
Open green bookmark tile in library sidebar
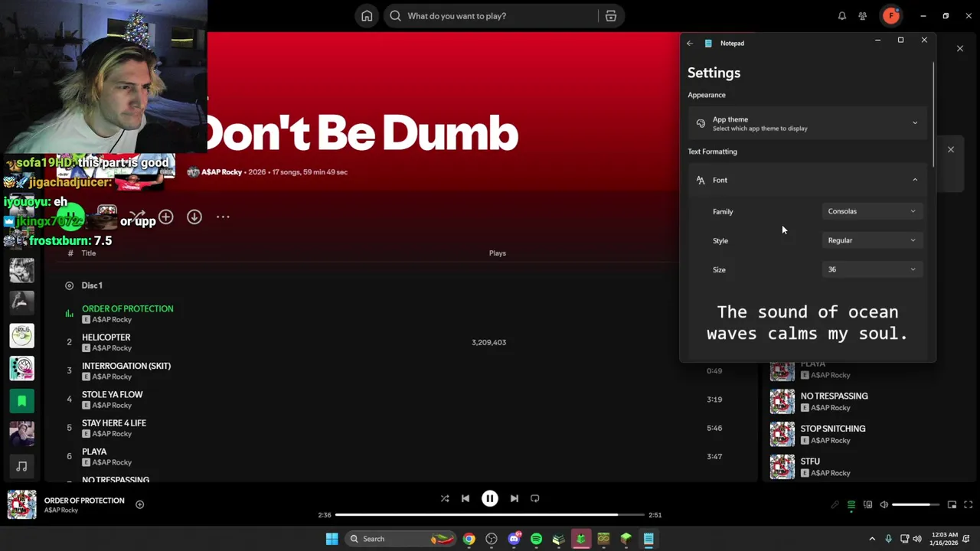[21, 401]
